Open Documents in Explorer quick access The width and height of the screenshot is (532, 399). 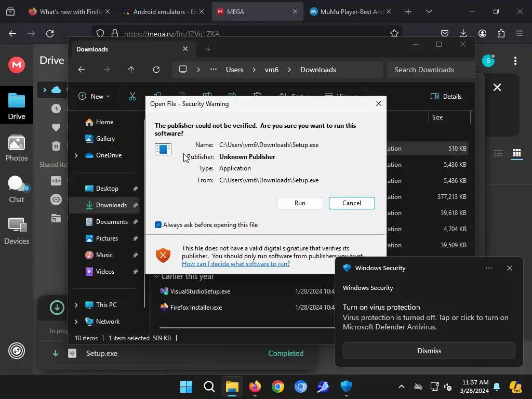112,221
